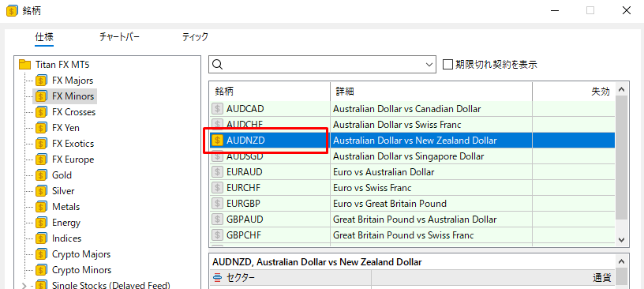Click details panel scrollbar up arrow

(x=622, y=262)
